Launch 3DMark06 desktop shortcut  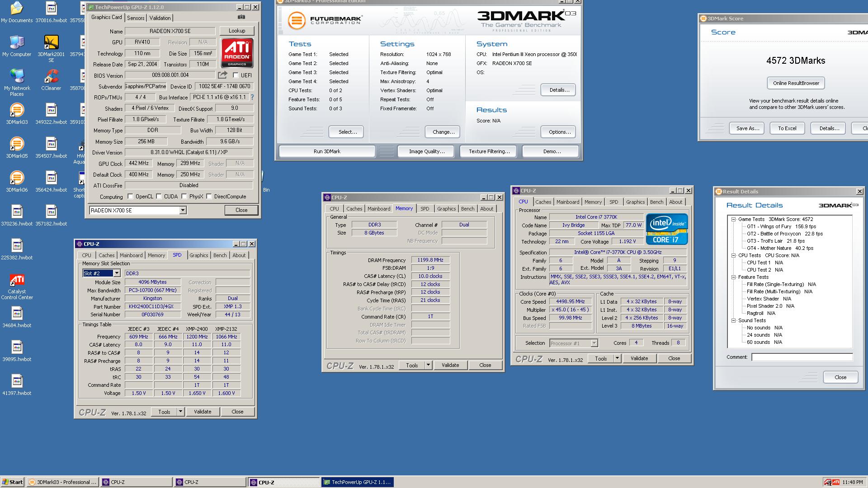pos(17,182)
